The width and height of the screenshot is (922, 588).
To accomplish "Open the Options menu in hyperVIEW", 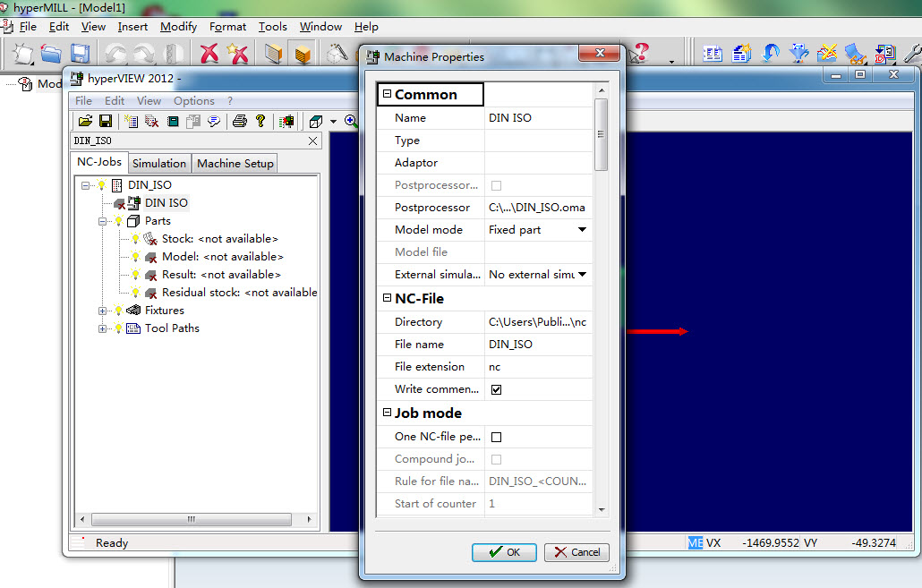I will point(194,100).
